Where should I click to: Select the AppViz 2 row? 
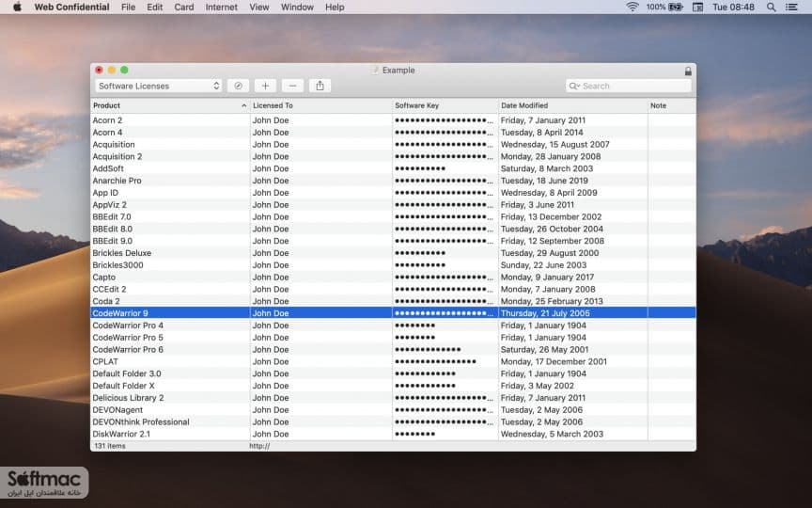[x=393, y=205]
